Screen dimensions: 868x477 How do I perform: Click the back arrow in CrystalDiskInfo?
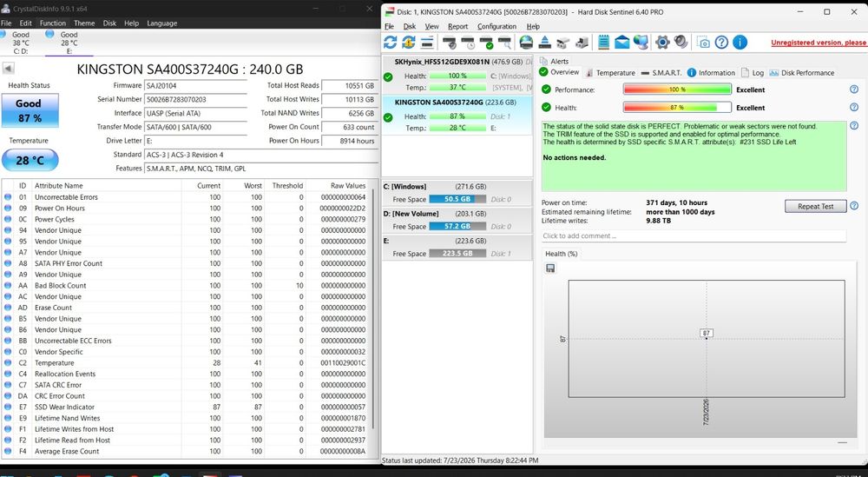[x=9, y=69]
